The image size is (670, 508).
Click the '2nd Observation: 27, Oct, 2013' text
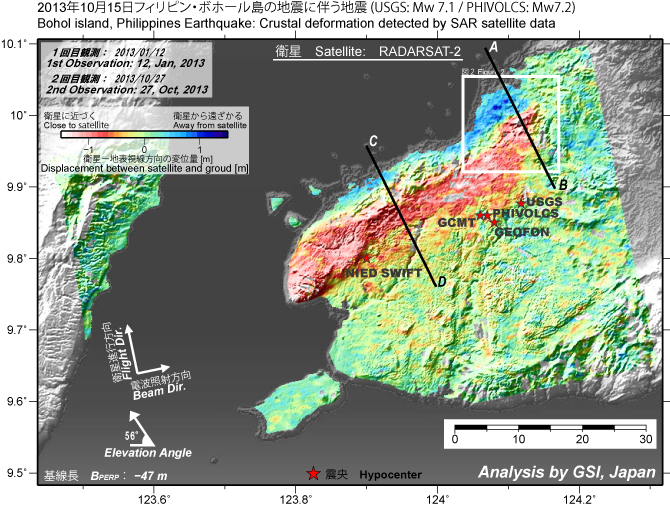(x=127, y=90)
